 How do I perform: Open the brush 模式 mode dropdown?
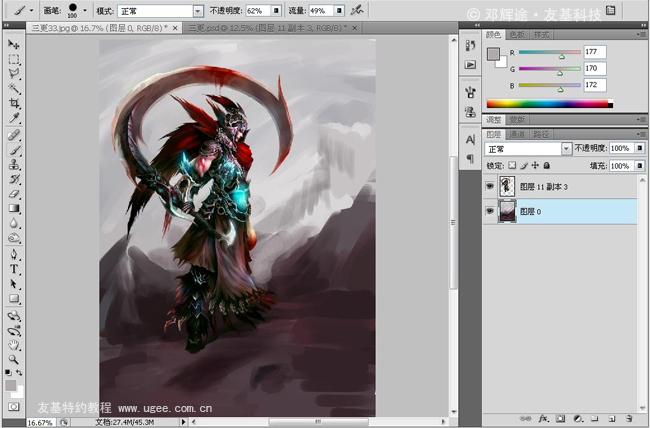[198, 11]
